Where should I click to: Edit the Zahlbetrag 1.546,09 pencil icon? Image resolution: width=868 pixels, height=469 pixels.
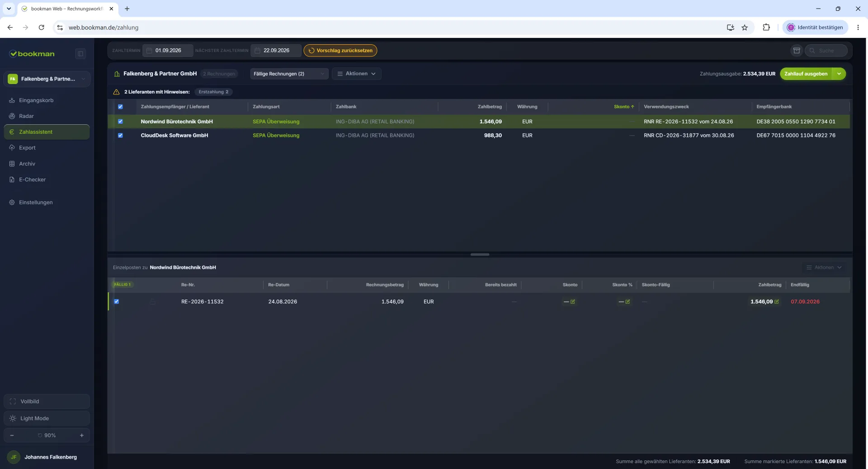tap(777, 302)
